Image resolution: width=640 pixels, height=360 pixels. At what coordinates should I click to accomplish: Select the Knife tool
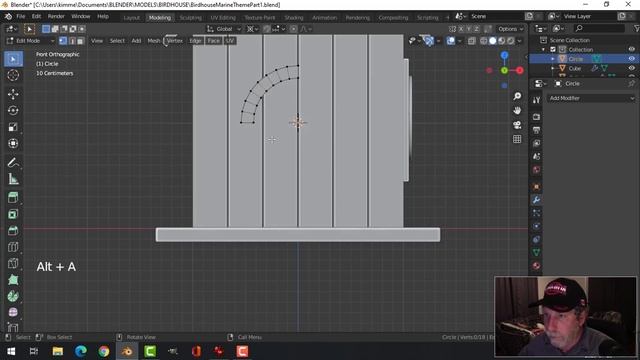click(x=13, y=263)
